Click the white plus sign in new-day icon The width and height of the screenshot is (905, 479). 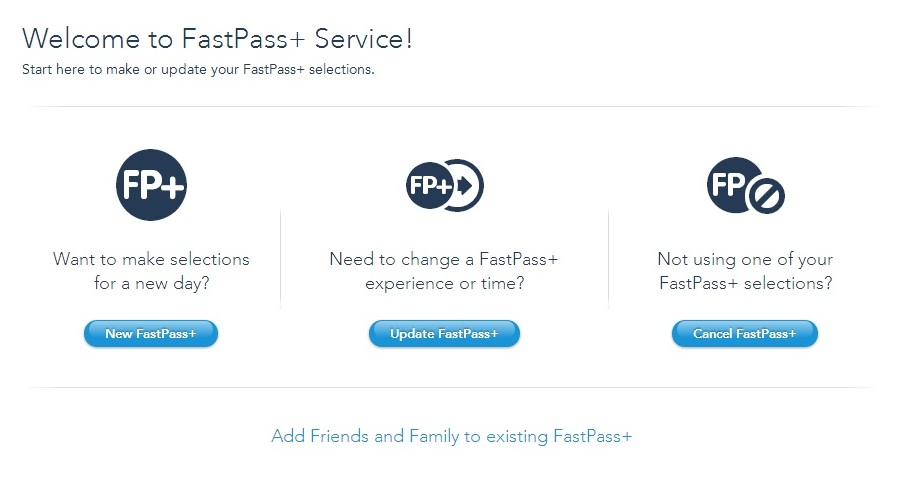click(x=171, y=186)
